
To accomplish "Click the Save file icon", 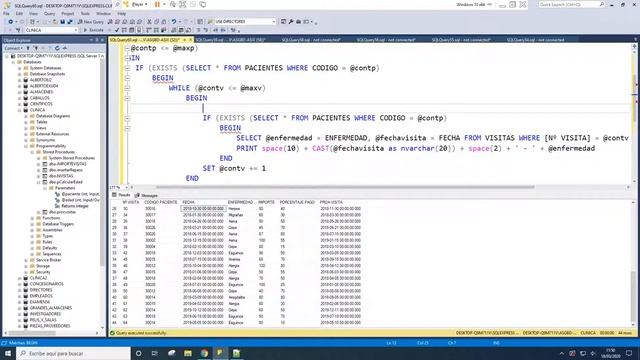I will point(62,22).
